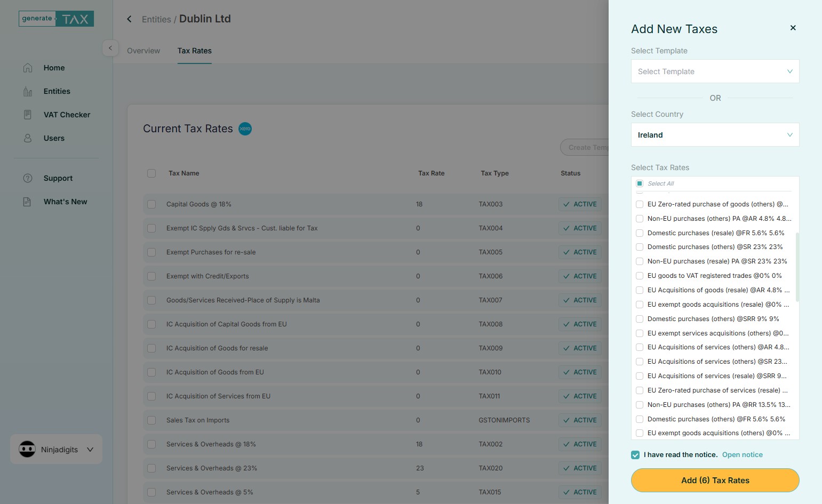Image resolution: width=822 pixels, height=504 pixels.
Task: Click the Dublin Ltd page title
Action: [x=205, y=19]
